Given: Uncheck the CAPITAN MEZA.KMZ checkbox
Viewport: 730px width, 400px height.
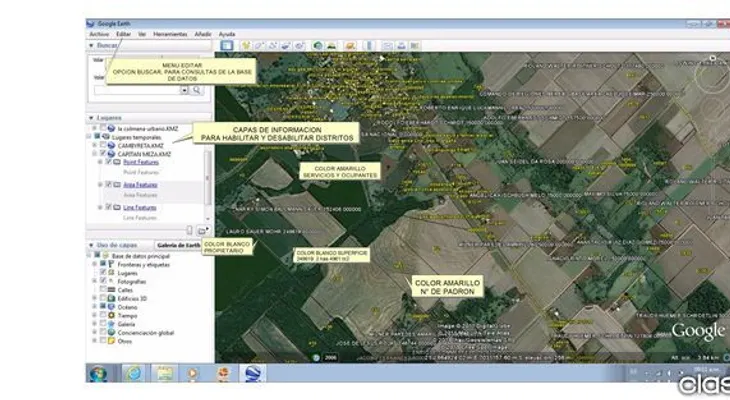Looking at the screenshot, I should point(103,154).
